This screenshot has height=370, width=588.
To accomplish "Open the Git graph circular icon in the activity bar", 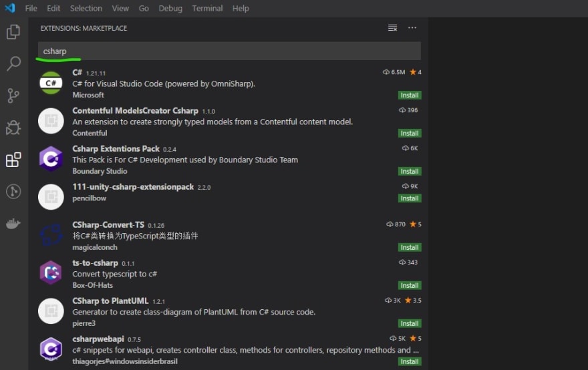I will coord(13,192).
